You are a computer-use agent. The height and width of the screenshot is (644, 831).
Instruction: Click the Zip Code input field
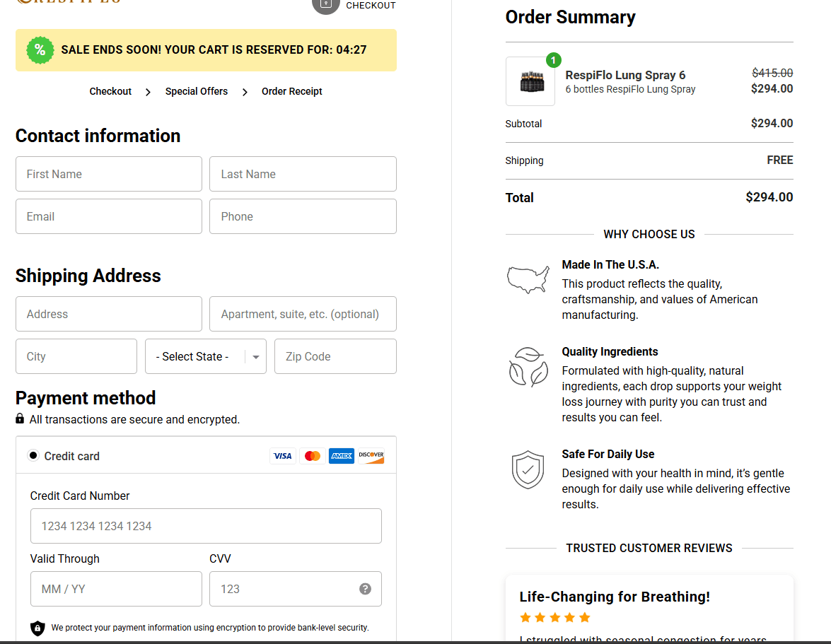coord(335,356)
